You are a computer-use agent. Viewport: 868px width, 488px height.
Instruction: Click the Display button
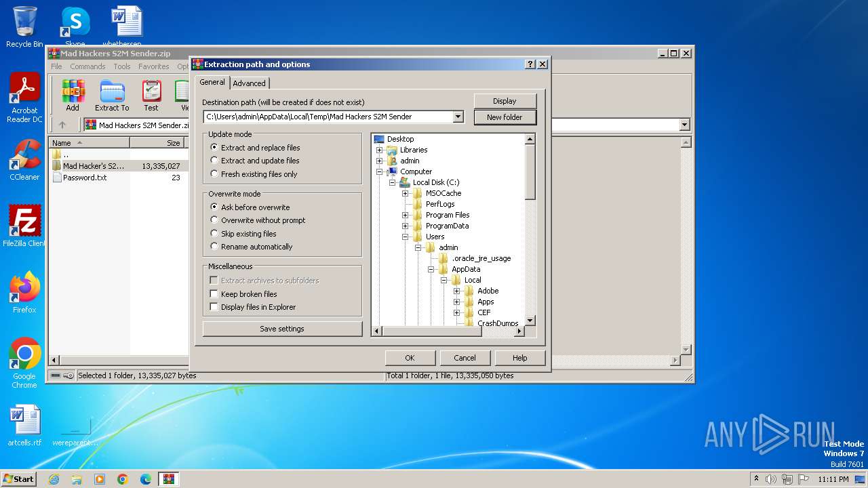click(505, 101)
